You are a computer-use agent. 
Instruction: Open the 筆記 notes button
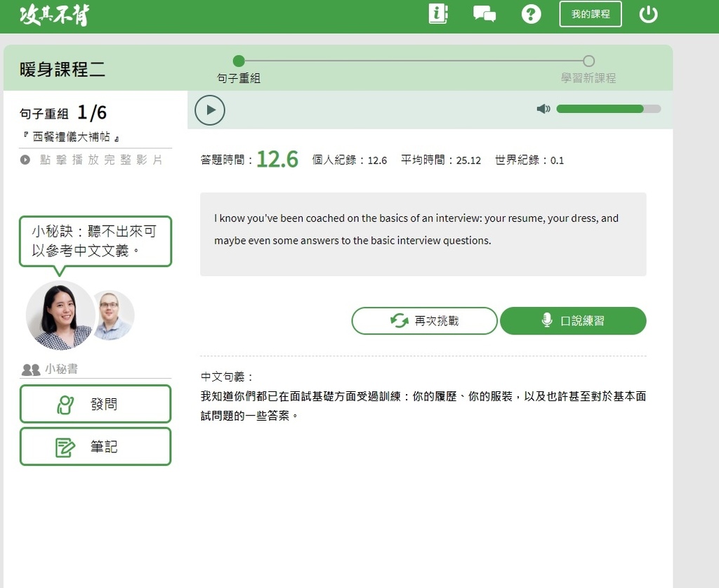[x=95, y=447]
